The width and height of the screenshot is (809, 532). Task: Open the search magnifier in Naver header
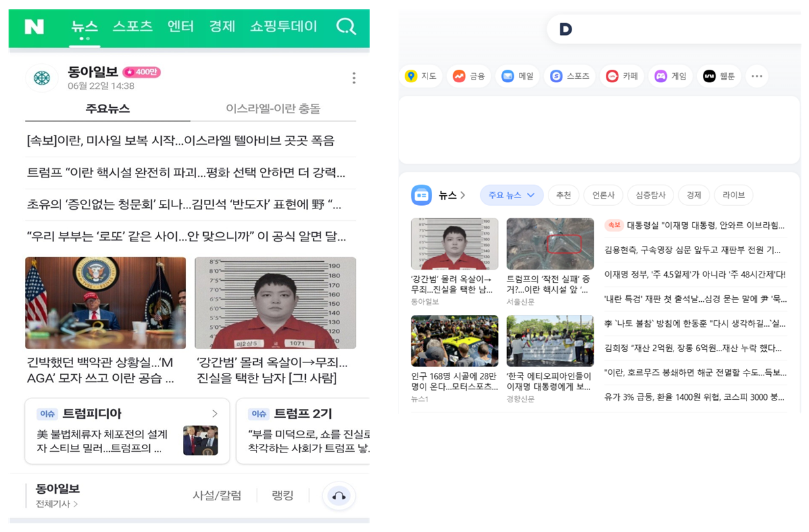pos(345,26)
